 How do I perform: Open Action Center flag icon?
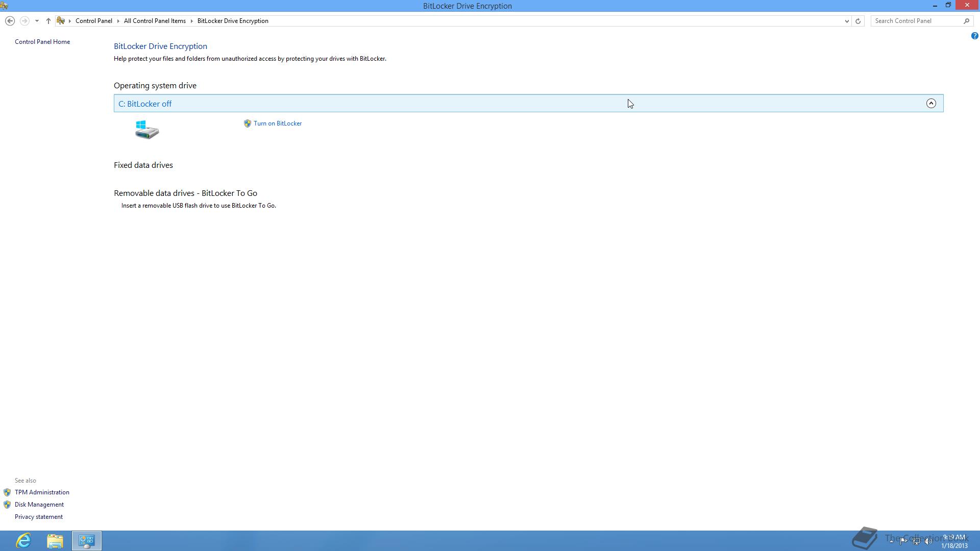(903, 541)
